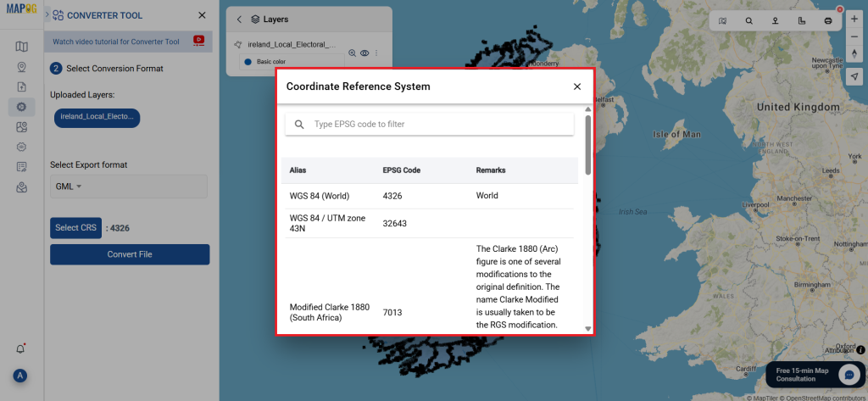Select WGS 84 (World) row

(430, 196)
